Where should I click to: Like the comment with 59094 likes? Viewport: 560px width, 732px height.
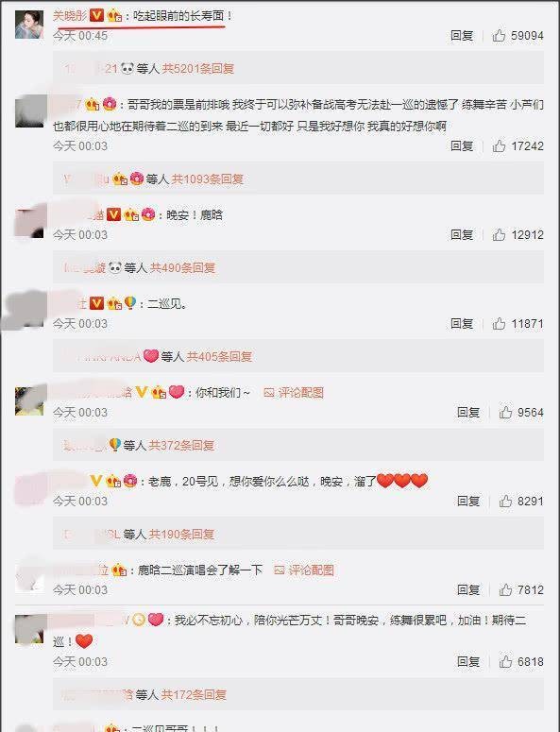[499, 36]
